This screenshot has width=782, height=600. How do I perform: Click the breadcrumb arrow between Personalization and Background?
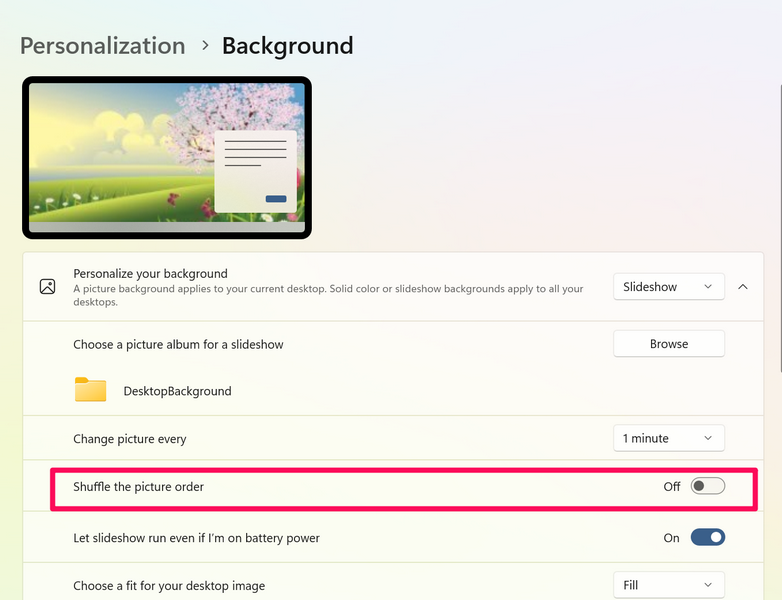point(204,46)
